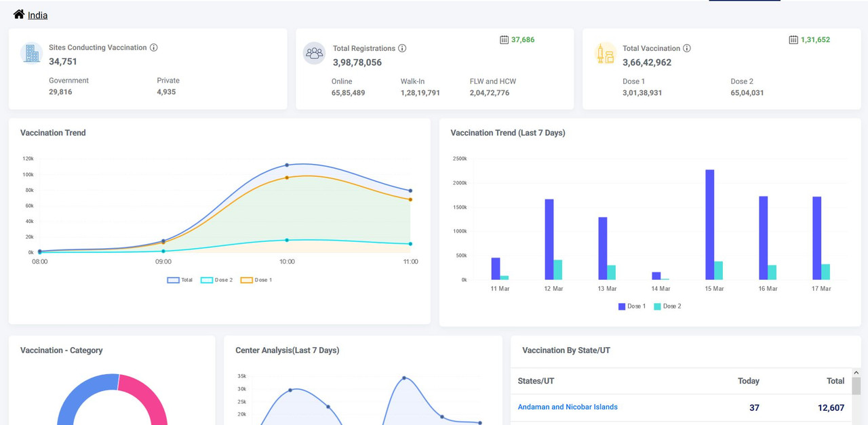Toggle Dose 1 series in Vaccination Trend legend

click(256, 280)
